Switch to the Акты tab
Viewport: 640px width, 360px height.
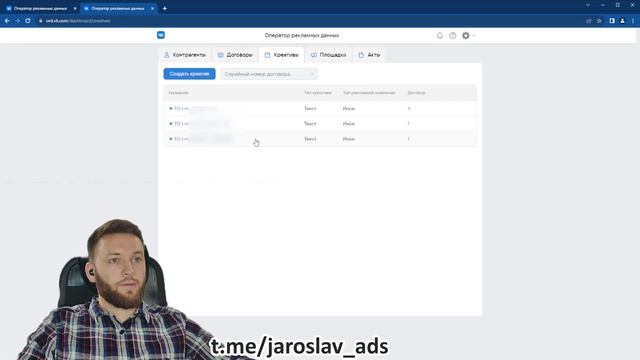(x=369, y=55)
